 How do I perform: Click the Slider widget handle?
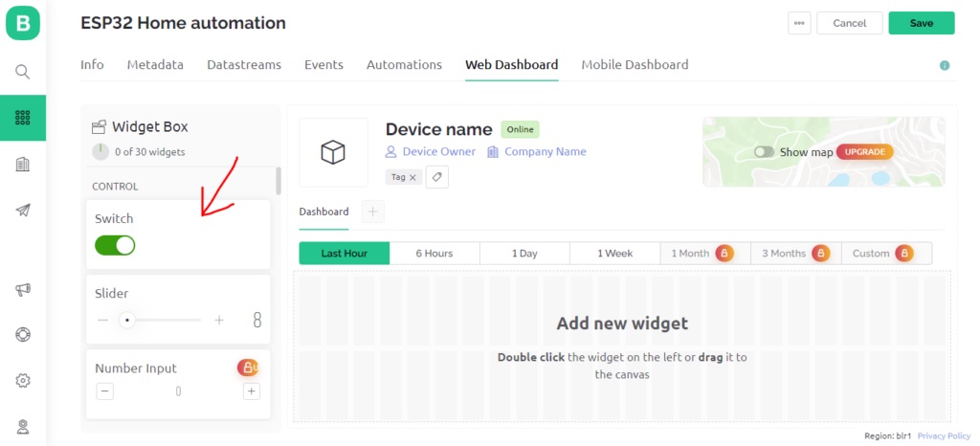(x=127, y=320)
